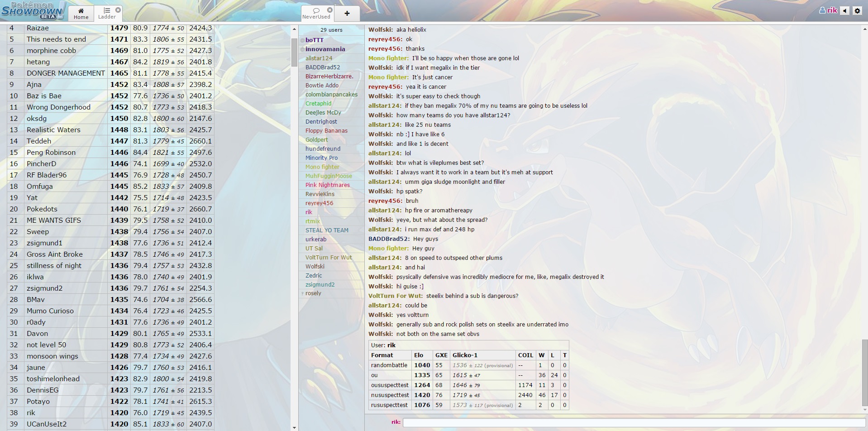Close the NeverUsed chat room tab
The width and height of the screenshot is (868, 431).
pos(330,10)
